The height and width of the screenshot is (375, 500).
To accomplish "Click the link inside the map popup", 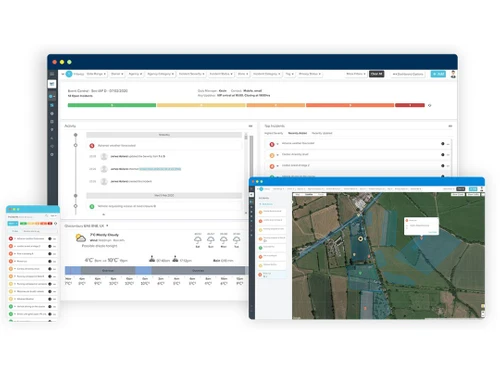I will pyautogui.click(x=432, y=232).
